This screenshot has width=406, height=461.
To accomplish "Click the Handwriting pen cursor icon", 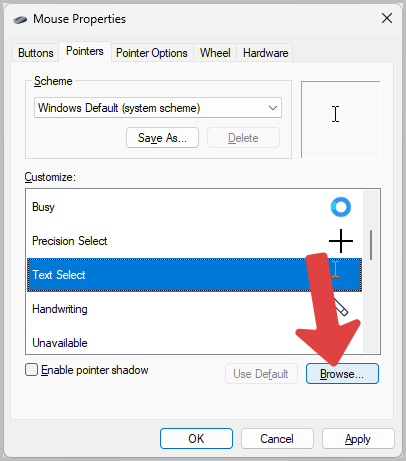I will coord(341,307).
